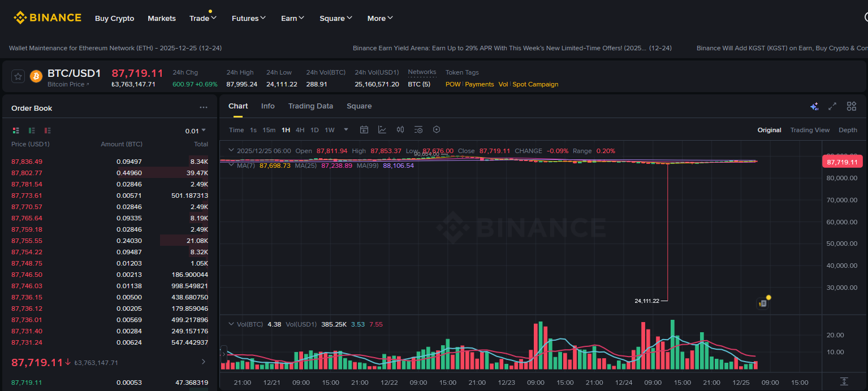The width and height of the screenshot is (868, 391).
Task: Launch AI analysis with the sparkle icon
Action: pos(814,106)
